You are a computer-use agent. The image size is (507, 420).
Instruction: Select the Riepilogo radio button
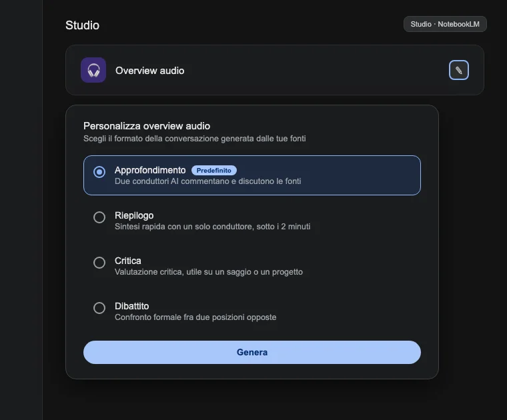[x=99, y=217]
